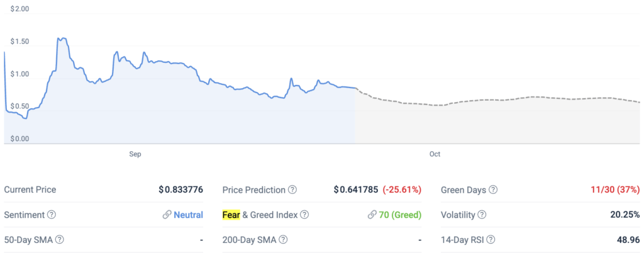This screenshot has width=644, height=255.
Task: Open the Price Prediction help tooltip icon
Action: point(292,190)
